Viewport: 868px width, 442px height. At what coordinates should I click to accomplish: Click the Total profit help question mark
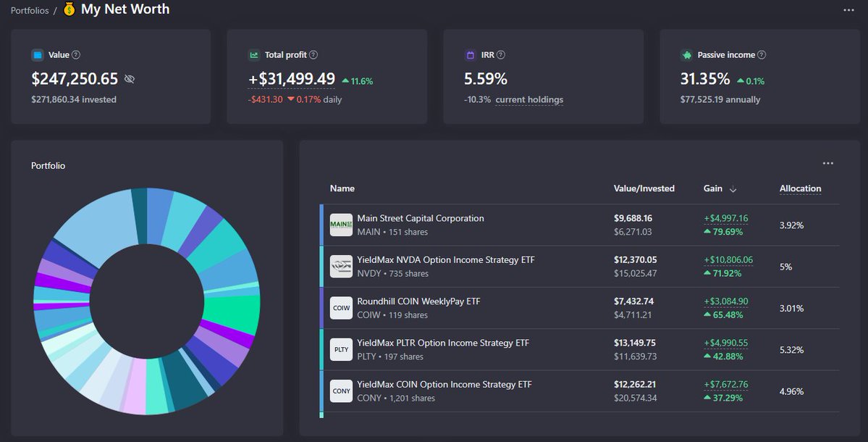[313, 55]
